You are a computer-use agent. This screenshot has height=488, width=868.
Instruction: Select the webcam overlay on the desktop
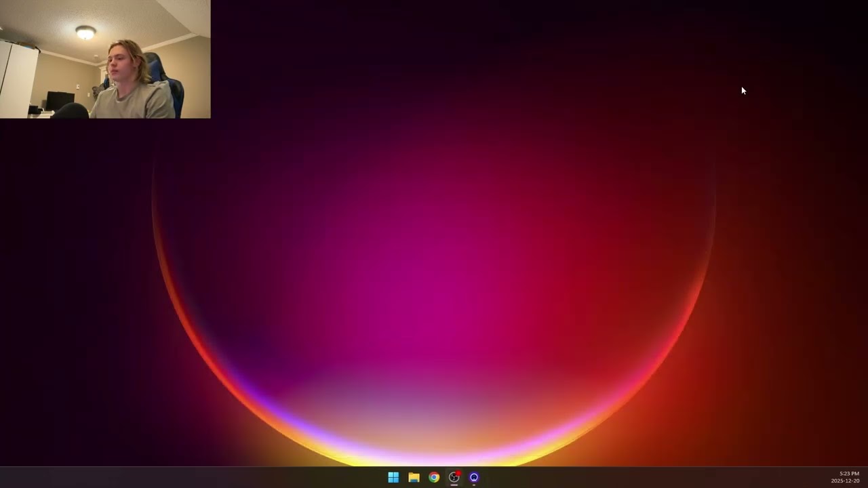tap(105, 59)
